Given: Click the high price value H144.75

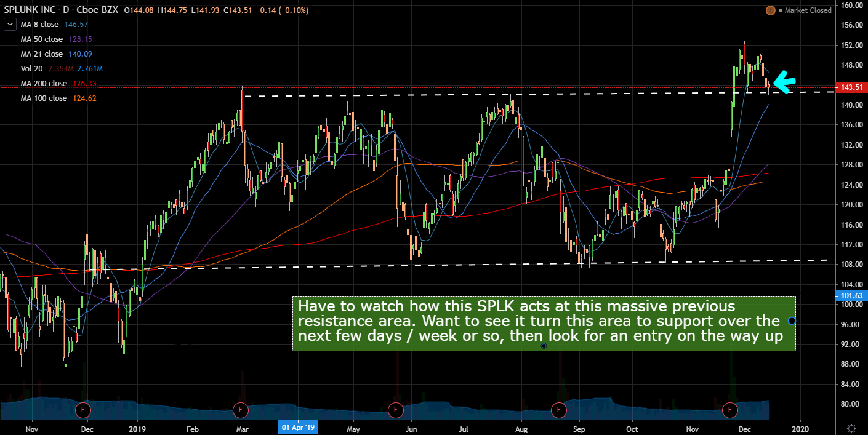Looking at the screenshot, I should (x=174, y=10).
